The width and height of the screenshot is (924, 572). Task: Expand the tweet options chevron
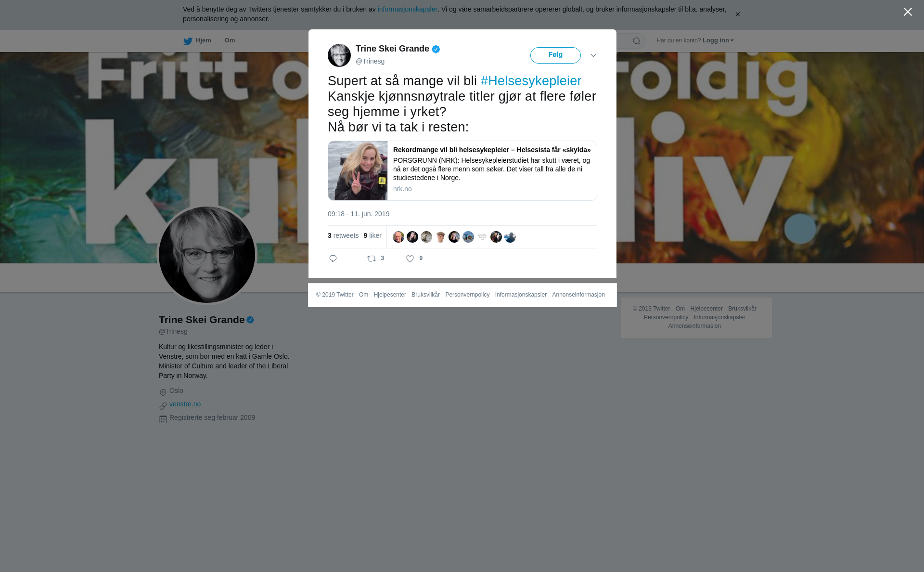[x=593, y=55]
